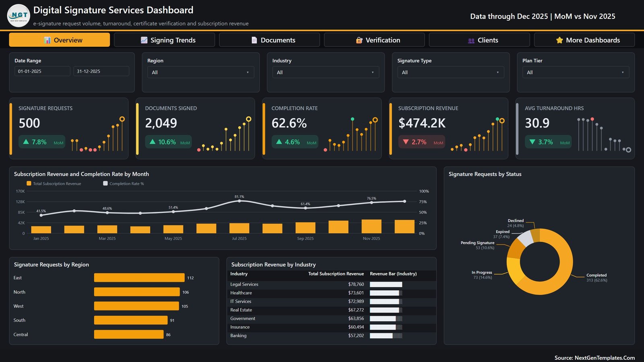This screenshot has height=362, width=644.
Task: Select the Clients tab
Action: point(479,40)
